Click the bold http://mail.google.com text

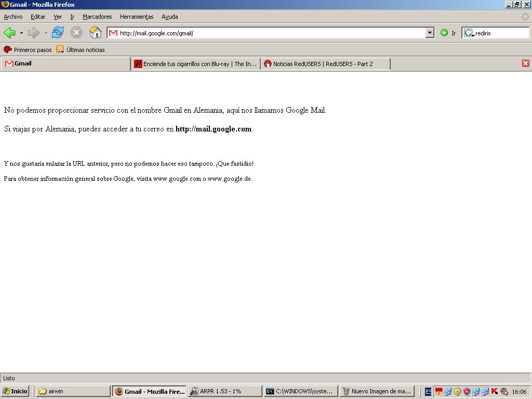pyautogui.click(x=214, y=129)
